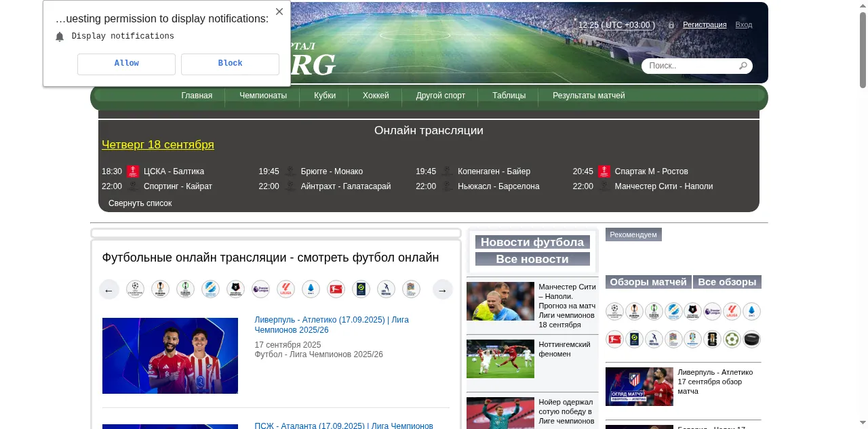Click the search magnifier icon
Image resolution: width=868 pixels, height=429 pixels.
(x=743, y=66)
